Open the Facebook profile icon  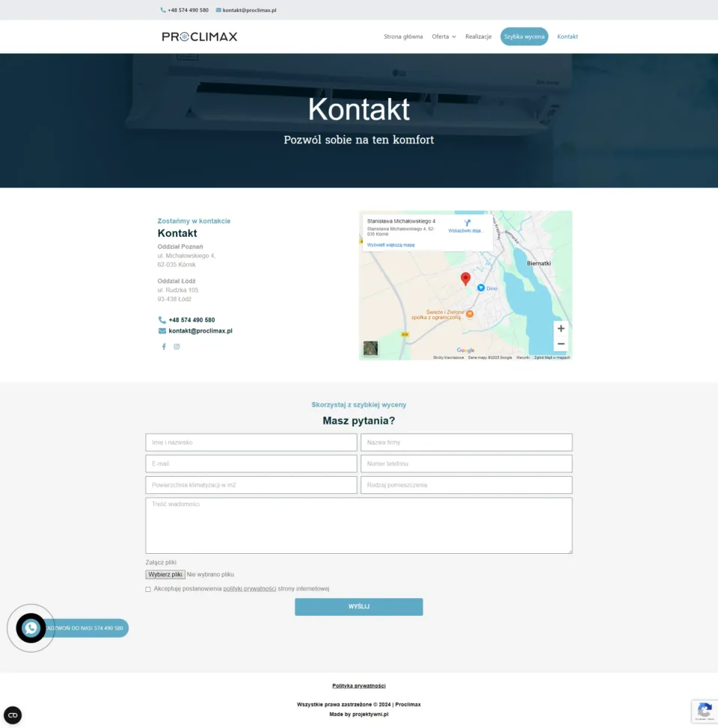[x=164, y=347]
